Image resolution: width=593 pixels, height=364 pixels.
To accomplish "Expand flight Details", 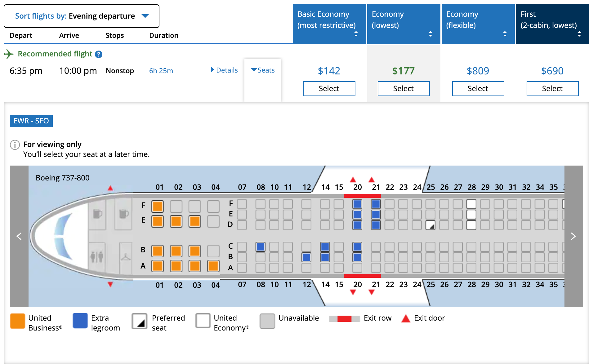I will click(224, 70).
